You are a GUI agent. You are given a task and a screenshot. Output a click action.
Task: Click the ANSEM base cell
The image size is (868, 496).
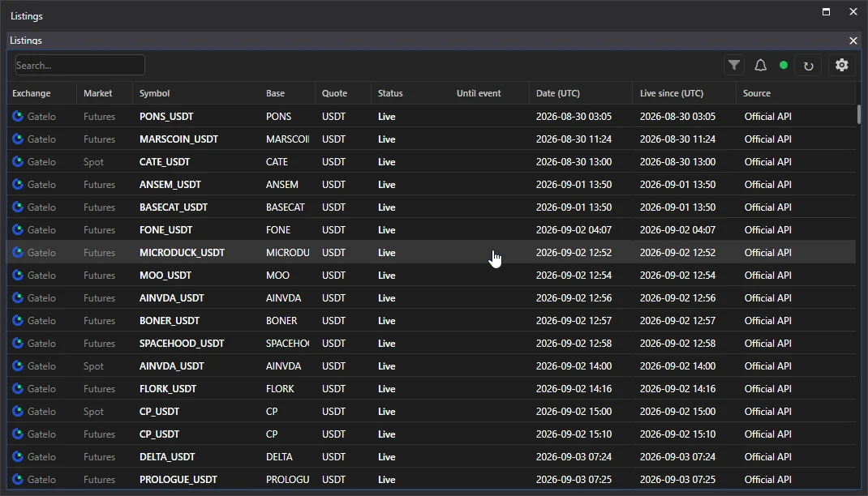(281, 184)
